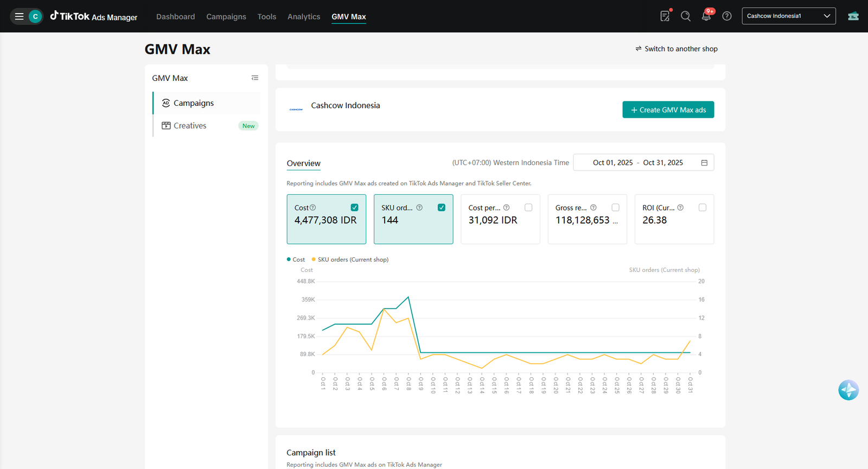
Task: Click the shop storefront icon in the top right corner
Action: tap(853, 16)
